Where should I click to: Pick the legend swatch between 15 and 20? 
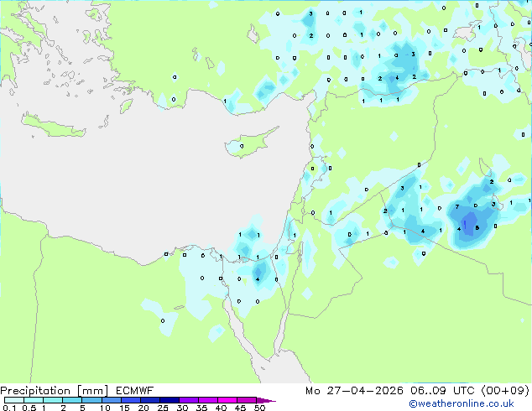(130, 400)
